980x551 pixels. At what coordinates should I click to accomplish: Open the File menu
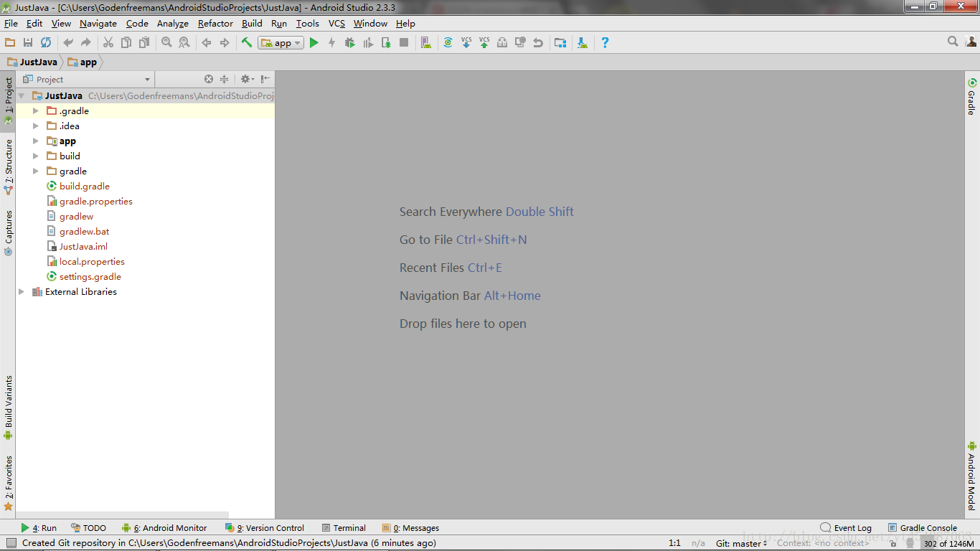pyautogui.click(x=11, y=24)
